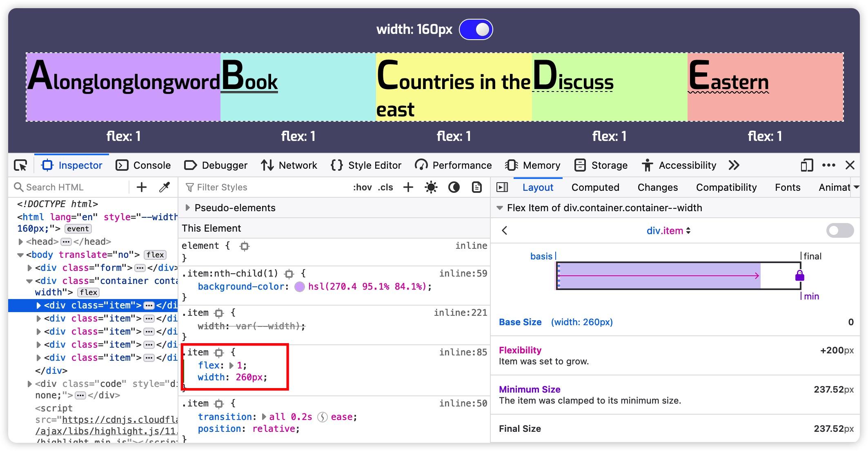
Task: Switch to the Console tab
Action: coord(143,165)
